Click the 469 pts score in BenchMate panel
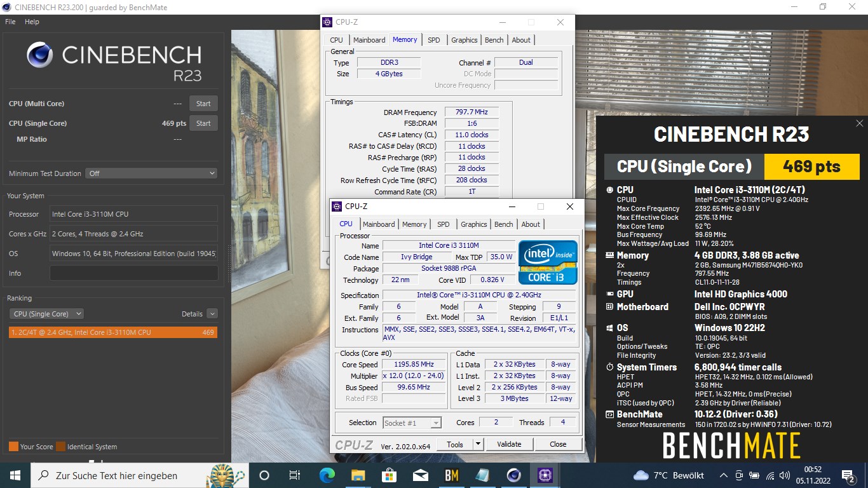The height and width of the screenshot is (488, 868). (x=811, y=166)
